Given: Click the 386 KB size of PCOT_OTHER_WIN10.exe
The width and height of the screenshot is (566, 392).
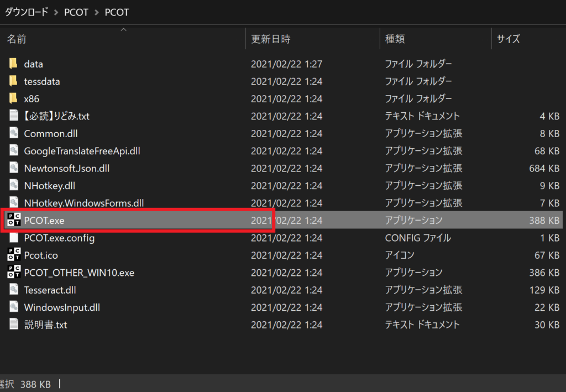Looking at the screenshot, I should 544,273.
